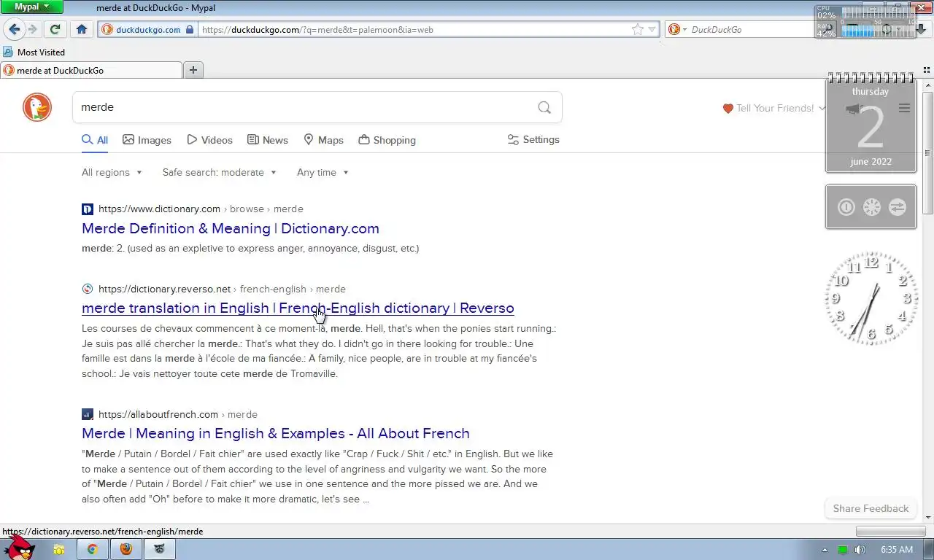Click the switch arrows gadget icon
934x560 pixels.
coord(897,207)
